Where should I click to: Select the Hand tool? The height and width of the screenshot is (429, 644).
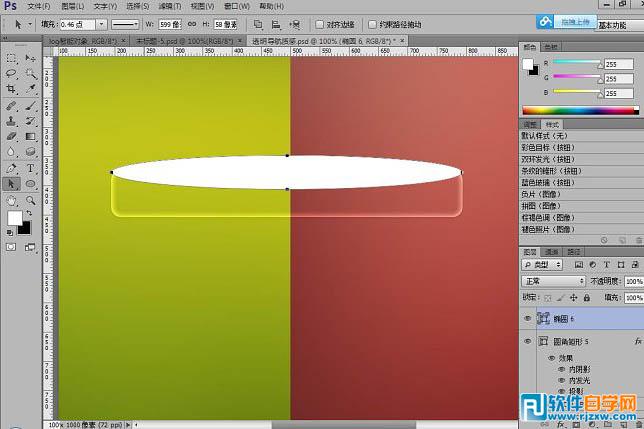tap(11, 200)
